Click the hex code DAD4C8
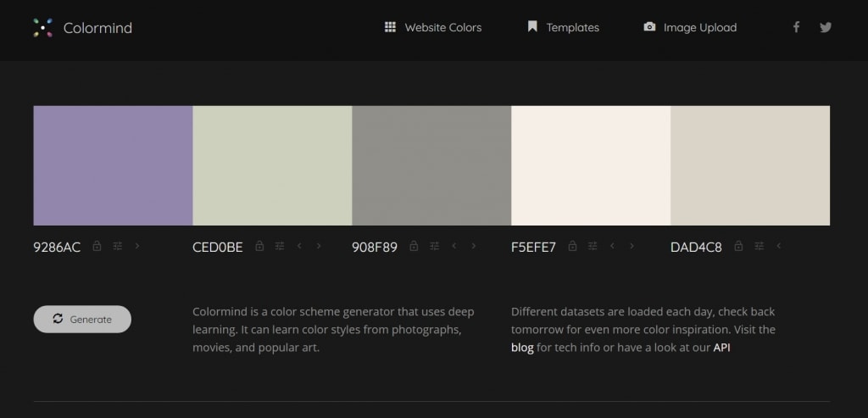This screenshot has width=868, height=418. [x=696, y=247]
